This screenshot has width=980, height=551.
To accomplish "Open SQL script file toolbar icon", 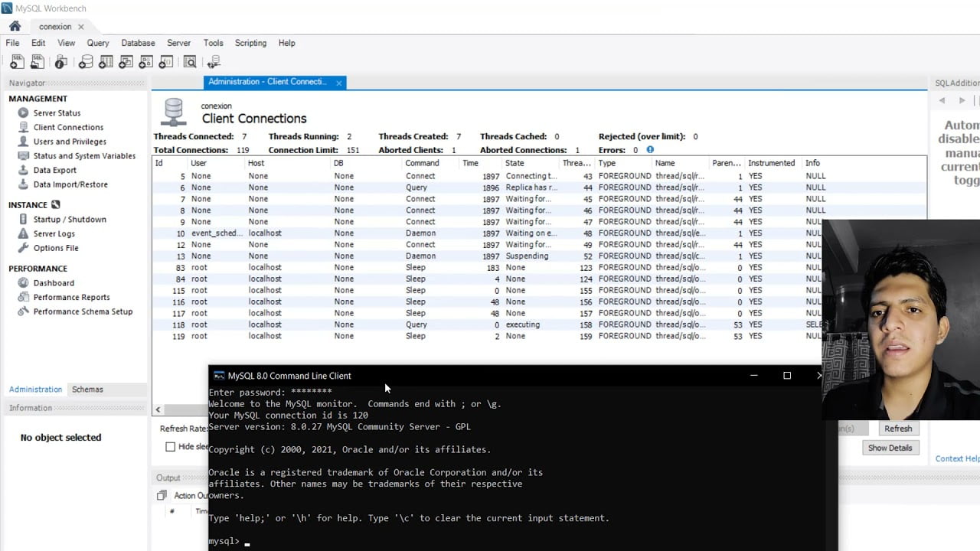I will tap(37, 62).
